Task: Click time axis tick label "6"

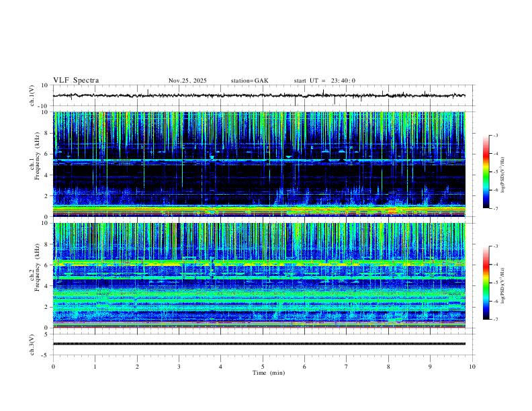Action: (x=305, y=367)
